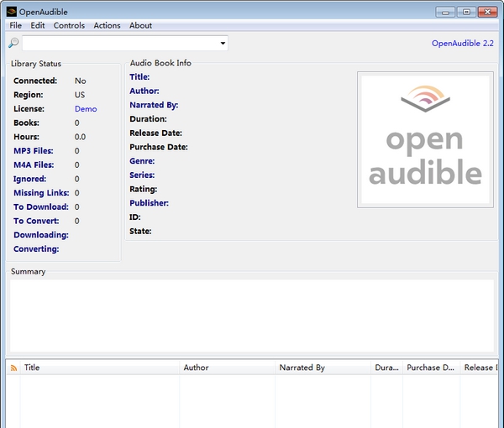Screen dimensions: 504x428
Task: Click the Rating label
Action: click(x=144, y=190)
